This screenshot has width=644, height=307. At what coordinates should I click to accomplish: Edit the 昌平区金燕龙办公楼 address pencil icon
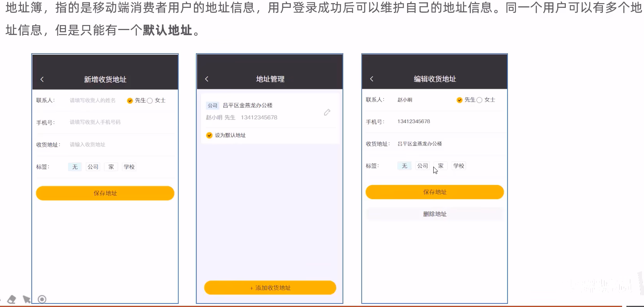[327, 112]
